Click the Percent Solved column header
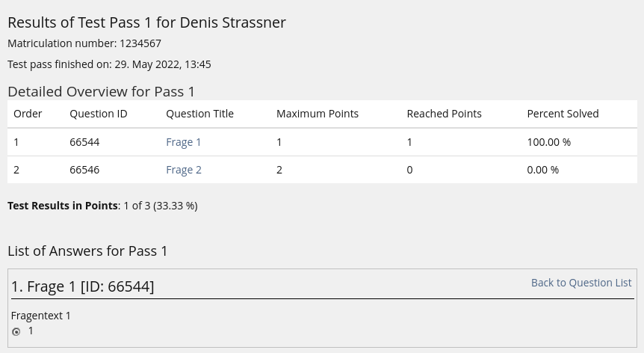 pyautogui.click(x=562, y=114)
